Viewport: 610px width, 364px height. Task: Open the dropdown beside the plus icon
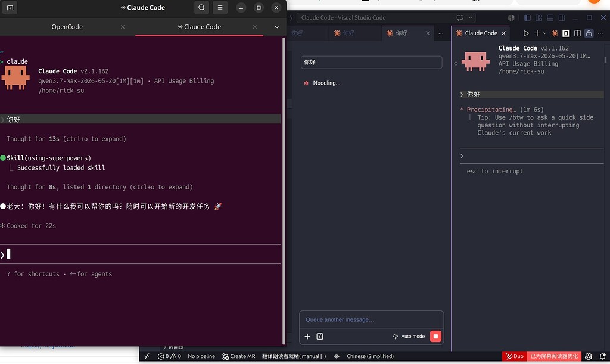(x=544, y=33)
